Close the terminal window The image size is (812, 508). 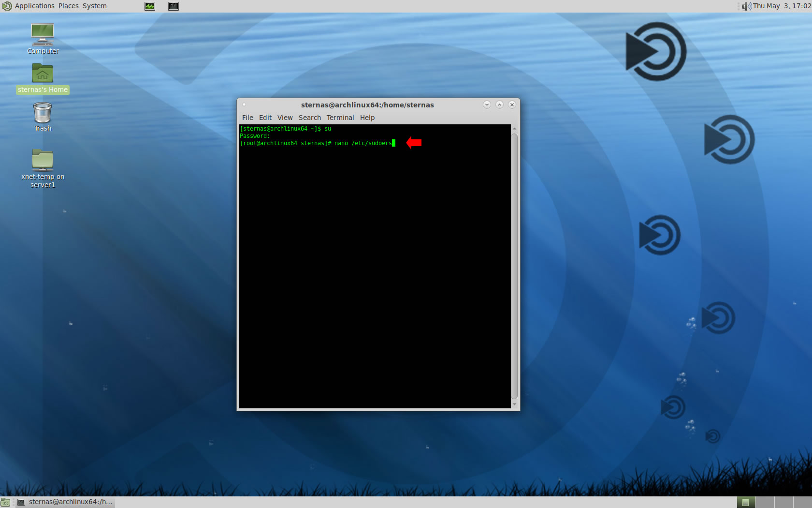pyautogui.click(x=512, y=105)
